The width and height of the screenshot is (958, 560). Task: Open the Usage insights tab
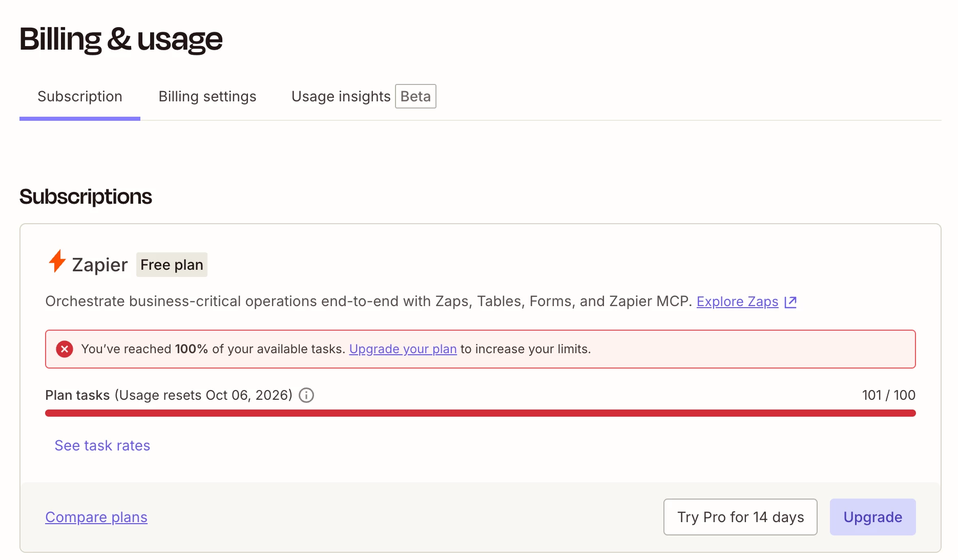pyautogui.click(x=341, y=97)
